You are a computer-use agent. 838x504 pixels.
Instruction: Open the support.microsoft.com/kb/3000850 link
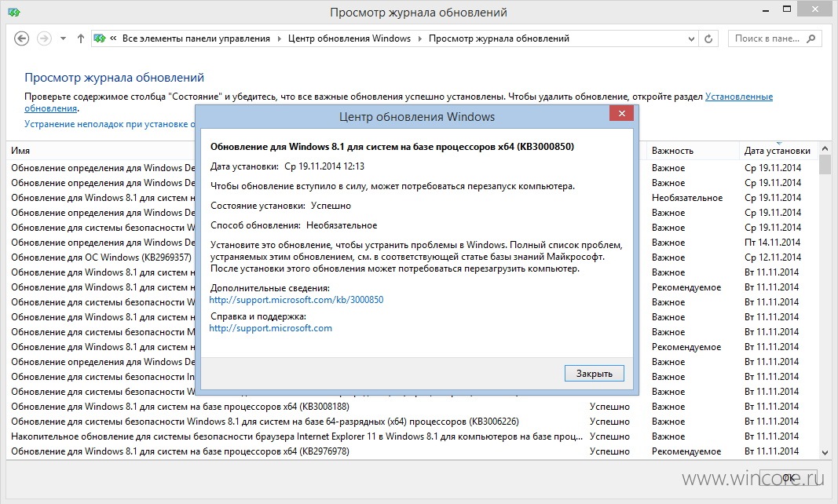pyautogui.click(x=296, y=300)
